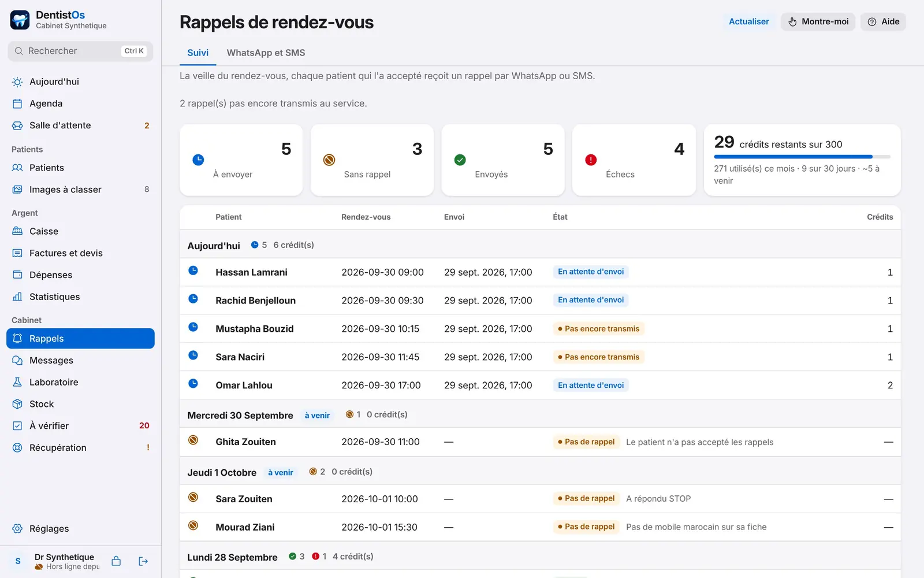Open patient Ghita Zouiten
The width and height of the screenshot is (924, 578).
click(x=245, y=442)
